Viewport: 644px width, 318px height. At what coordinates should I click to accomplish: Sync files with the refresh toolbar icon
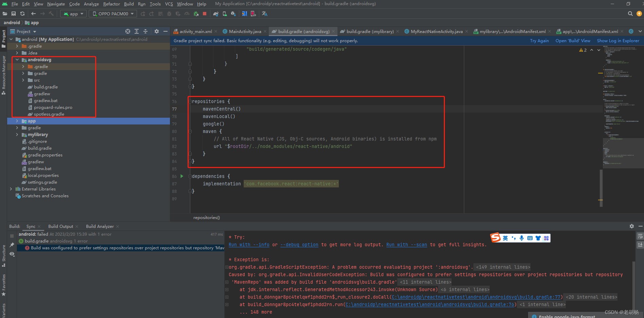click(22, 14)
